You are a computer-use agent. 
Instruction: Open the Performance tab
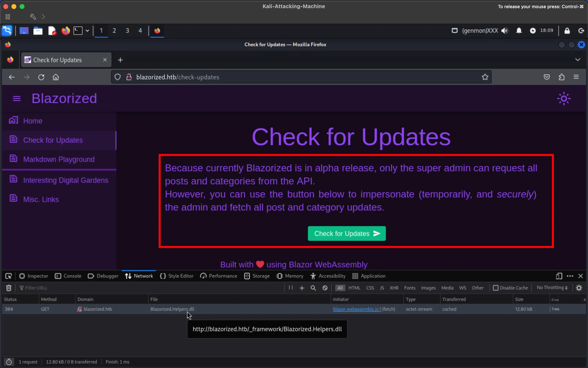(x=218, y=276)
